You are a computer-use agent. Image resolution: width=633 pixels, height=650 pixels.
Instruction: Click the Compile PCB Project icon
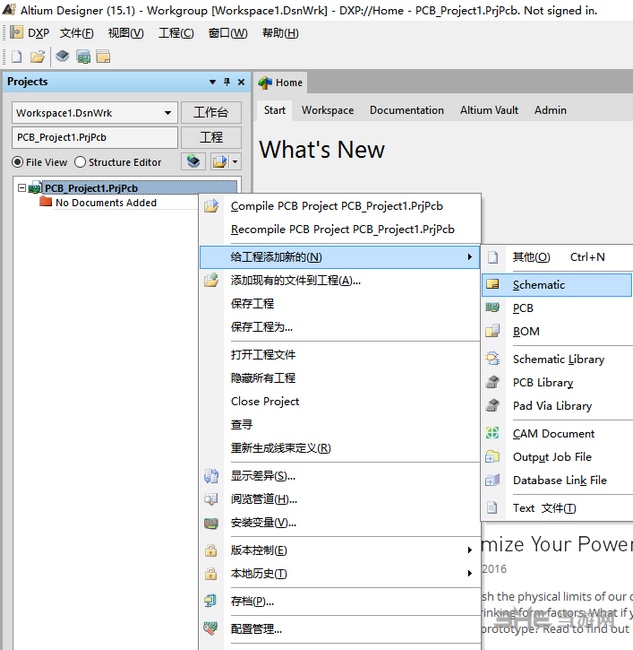pos(211,206)
